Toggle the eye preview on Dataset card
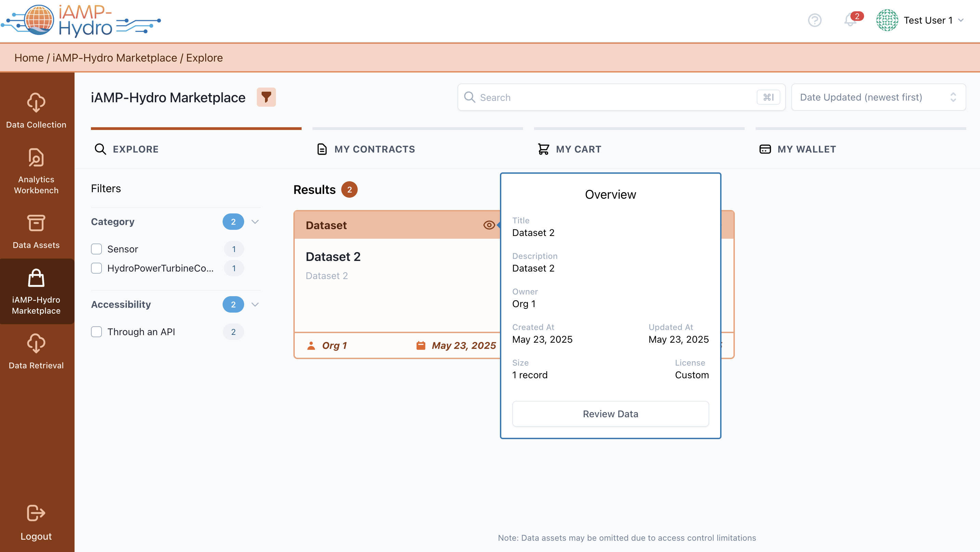 [489, 225]
